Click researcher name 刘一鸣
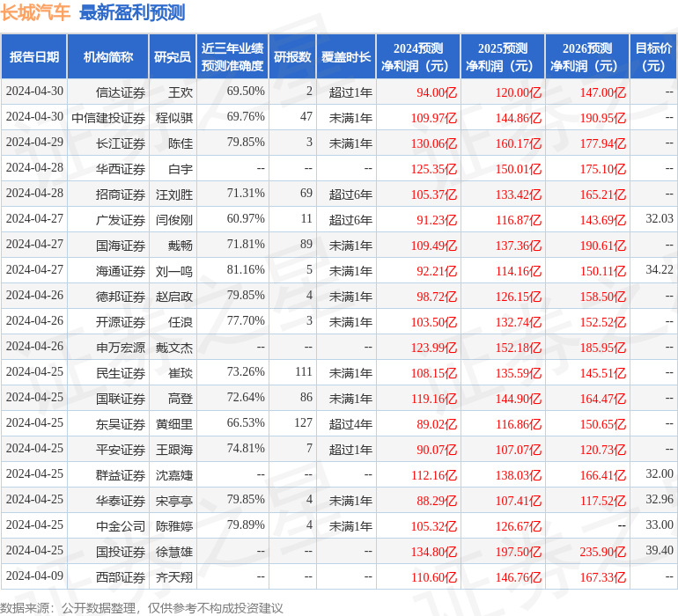678x616 pixels. coord(174,271)
